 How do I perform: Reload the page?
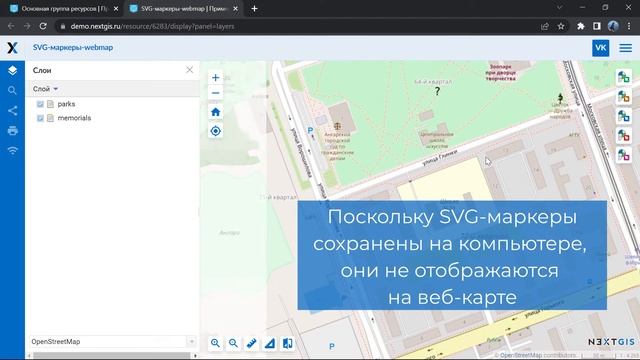point(43,26)
